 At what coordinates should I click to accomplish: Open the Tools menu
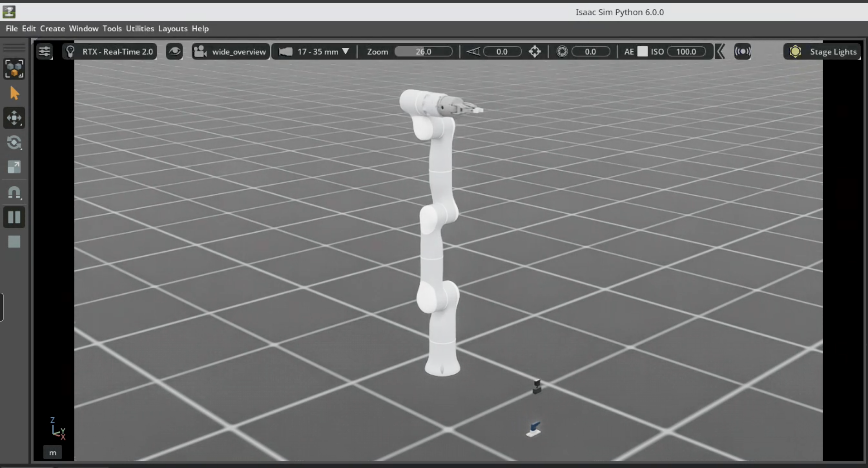click(x=112, y=28)
